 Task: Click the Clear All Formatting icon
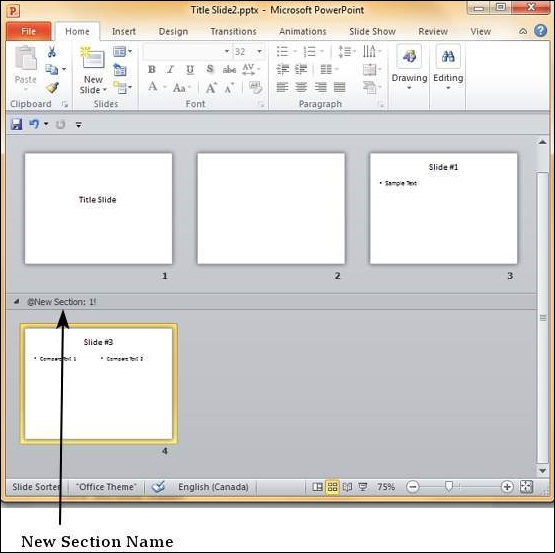click(x=255, y=87)
